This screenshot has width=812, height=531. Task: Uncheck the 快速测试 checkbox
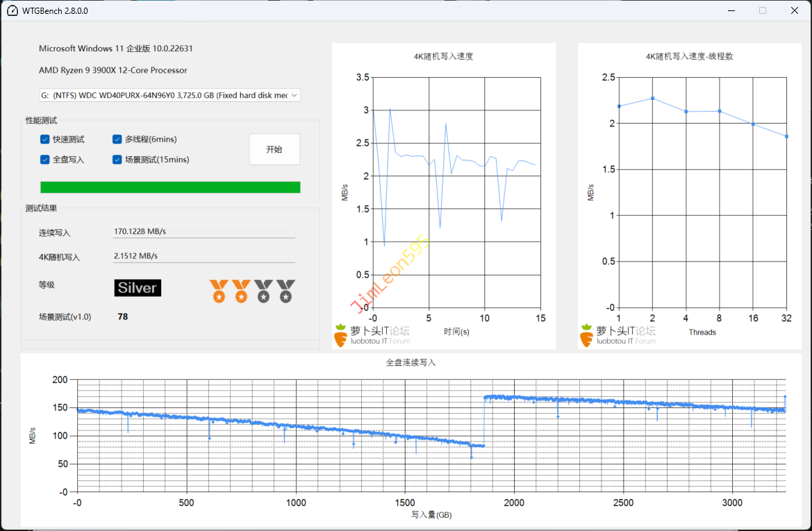(x=45, y=140)
